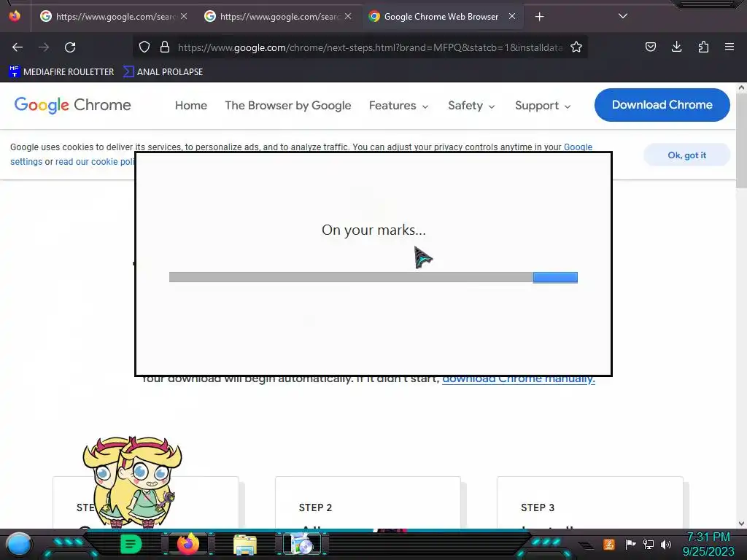This screenshot has width=747, height=560.
Task: Click the On your marks... text
Action: pos(373,230)
